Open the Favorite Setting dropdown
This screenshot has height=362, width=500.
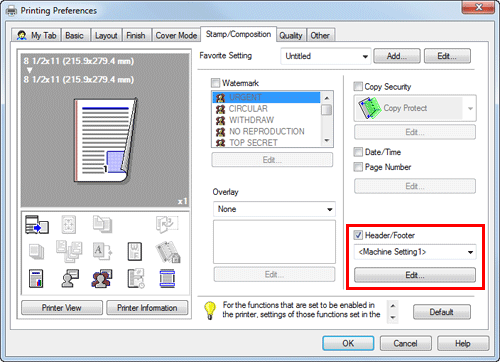point(326,56)
